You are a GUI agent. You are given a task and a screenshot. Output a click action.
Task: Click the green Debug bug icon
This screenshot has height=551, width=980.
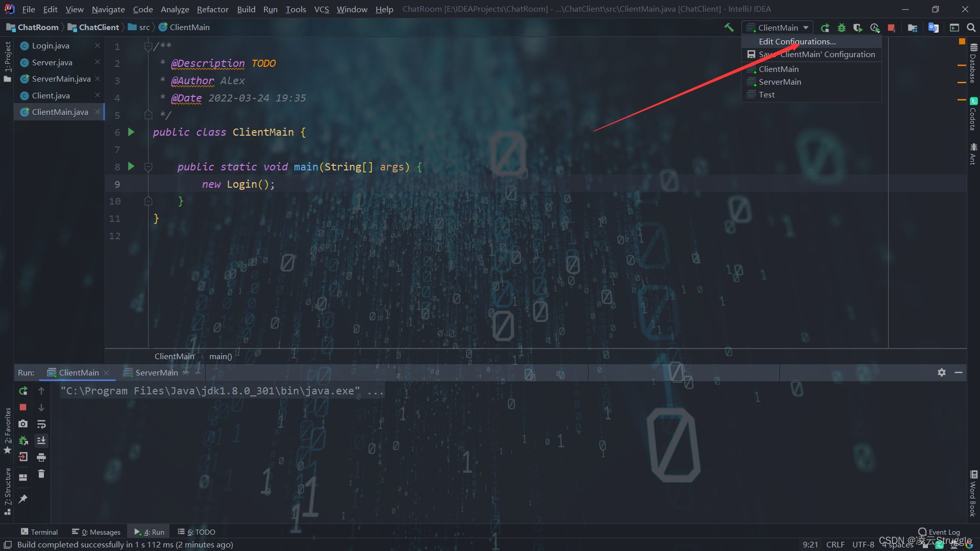click(842, 28)
